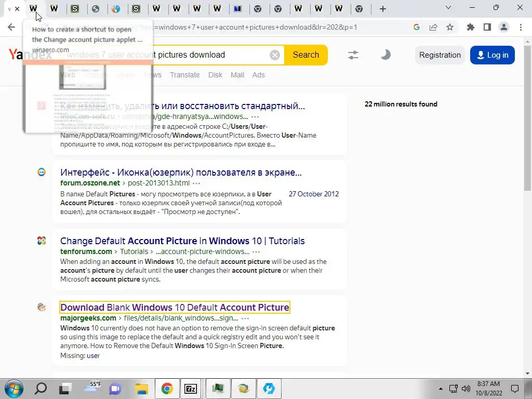Click the page vertical scrollbar thumb
532x399 pixels.
527,117
